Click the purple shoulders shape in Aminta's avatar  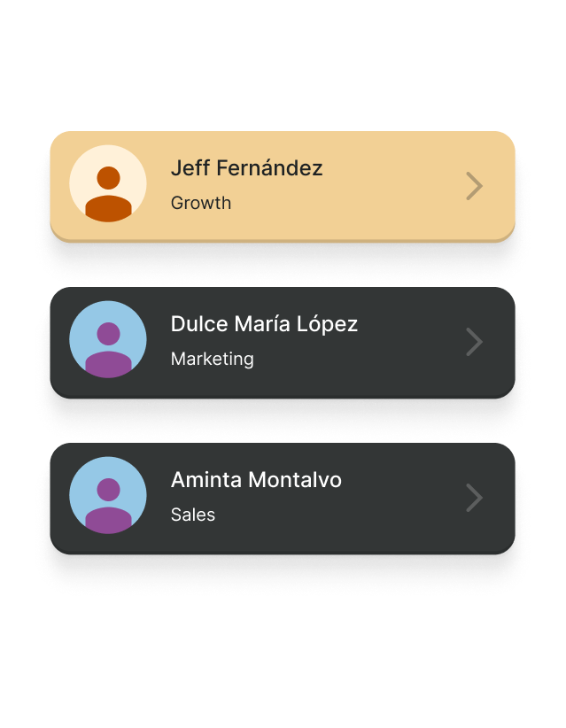(108, 520)
